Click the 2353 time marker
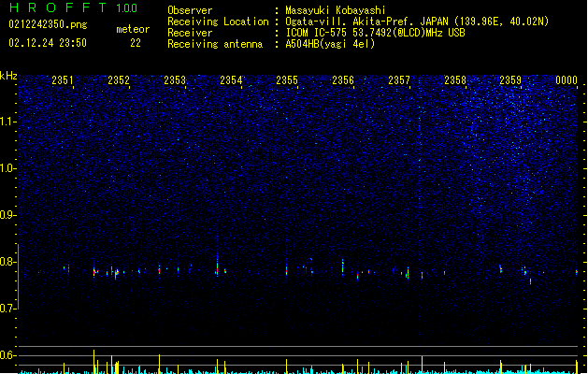This screenshot has width=588, height=374. tap(175, 79)
